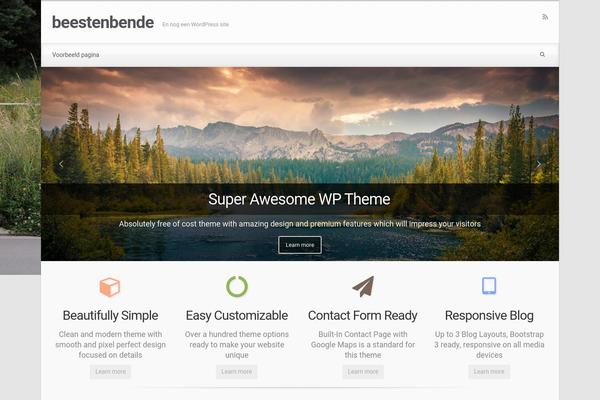
Task: Open the Voorbeeld pagina menu item
Action: pyautogui.click(x=75, y=55)
